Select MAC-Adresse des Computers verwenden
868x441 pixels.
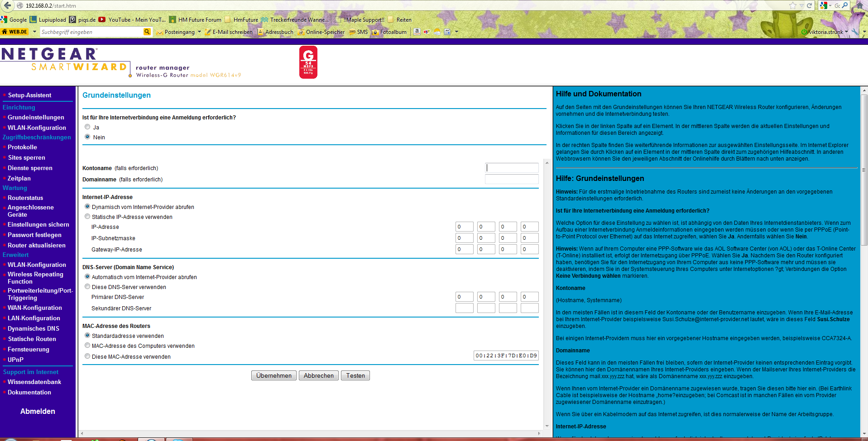(87, 345)
